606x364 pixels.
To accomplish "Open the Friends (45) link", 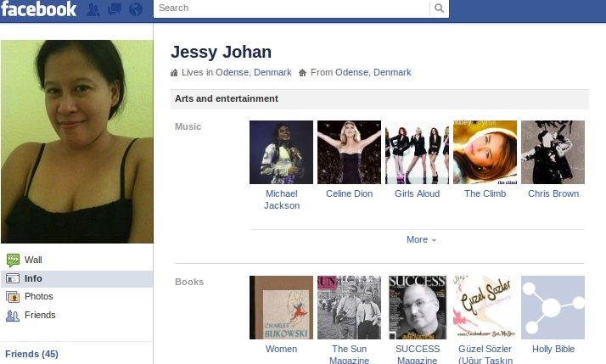I will [x=31, y=354].
